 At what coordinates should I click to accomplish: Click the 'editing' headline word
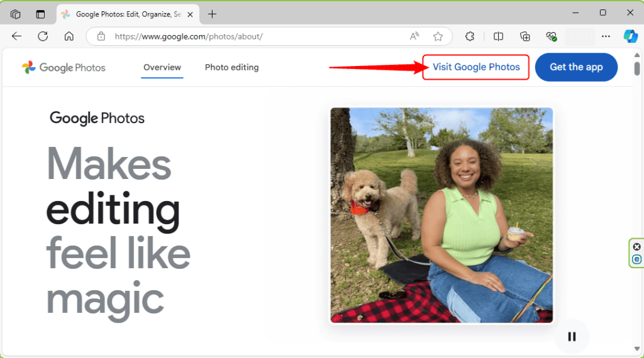click(113, 212)
